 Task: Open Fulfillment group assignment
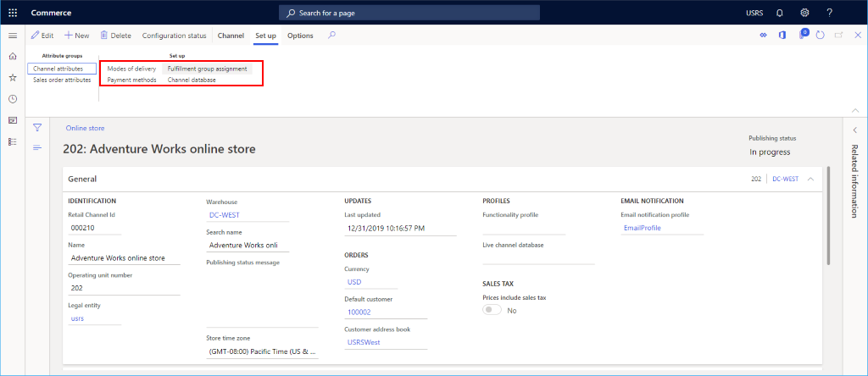(x=207, y=69)
